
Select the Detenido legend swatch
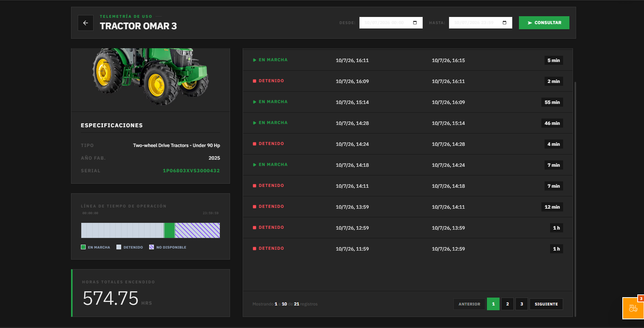[119, 247]
